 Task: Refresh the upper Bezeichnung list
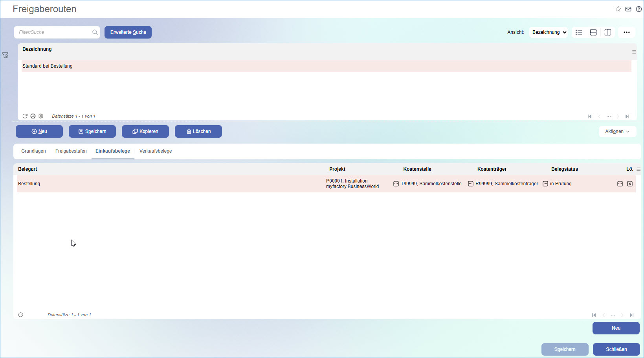(x=25, y=116)
